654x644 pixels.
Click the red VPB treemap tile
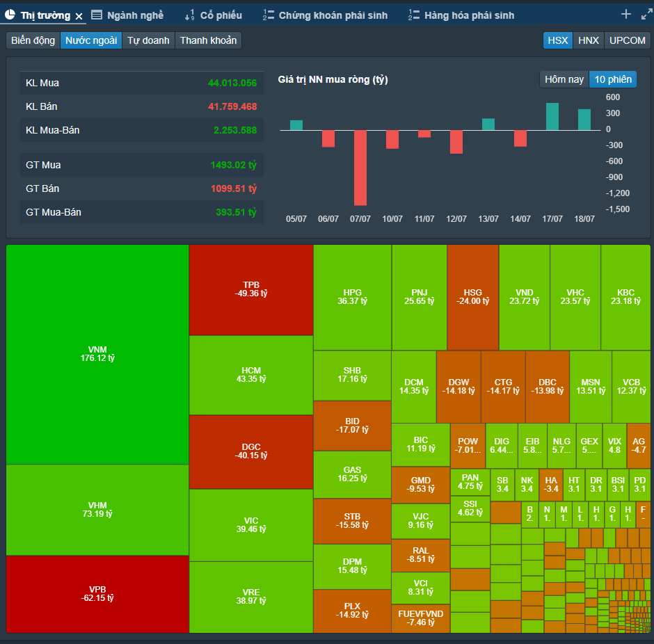[97, 594]
